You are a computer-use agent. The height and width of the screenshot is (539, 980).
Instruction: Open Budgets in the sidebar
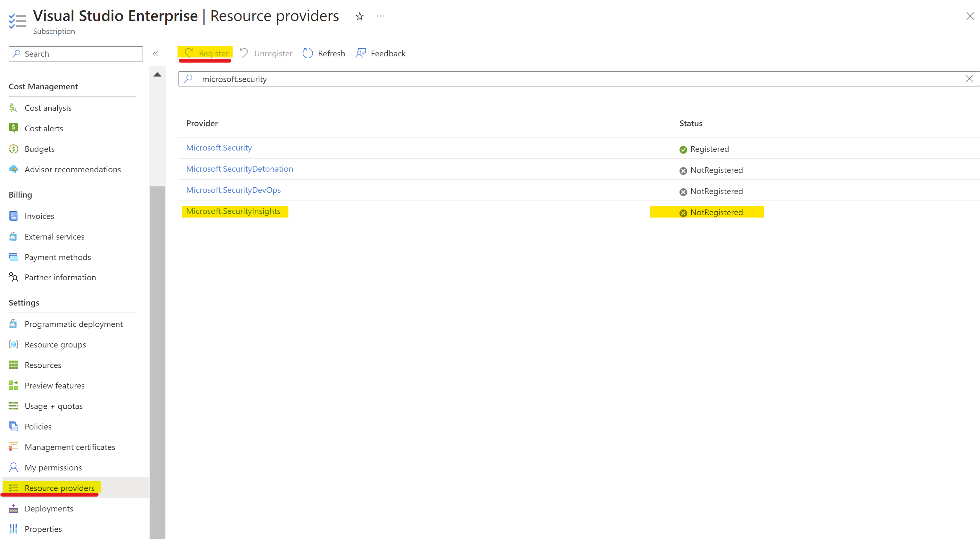click(x=40, y=149)
